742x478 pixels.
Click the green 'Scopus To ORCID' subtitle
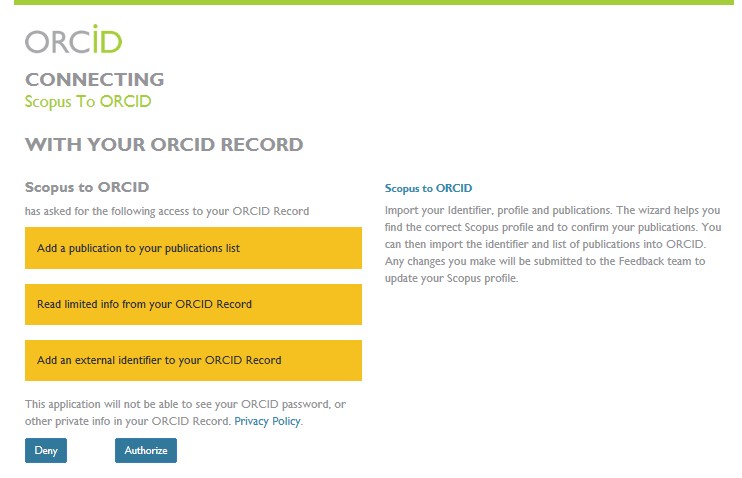pyautogui.click(x=88, y=101)
